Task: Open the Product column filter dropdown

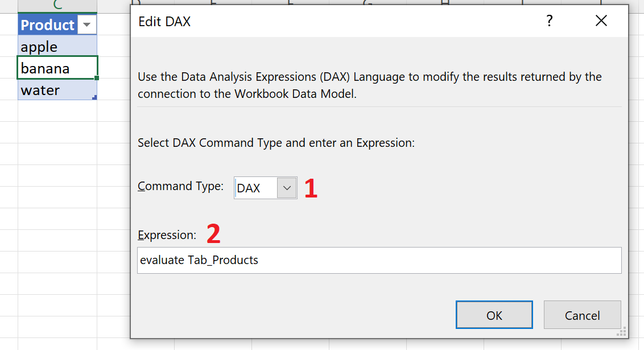Action: [86, 24]
